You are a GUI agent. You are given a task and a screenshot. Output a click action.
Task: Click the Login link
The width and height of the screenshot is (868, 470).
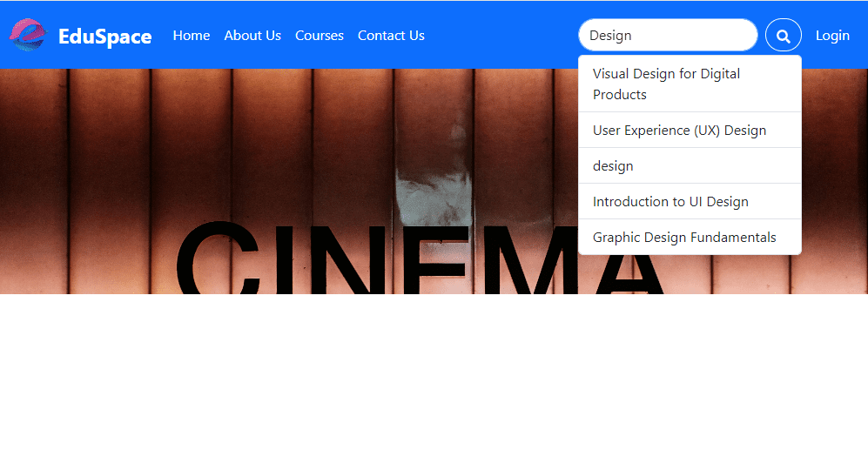(x=832, y=36)
